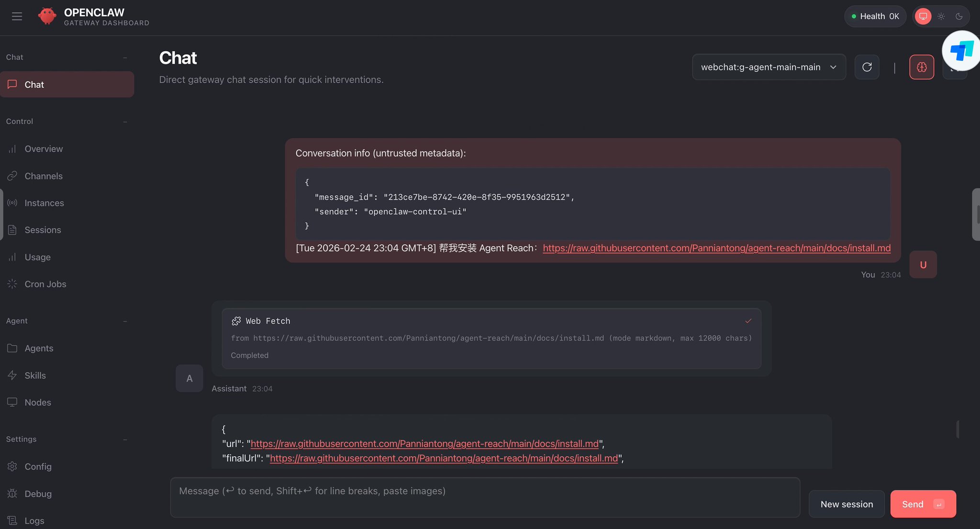Click the "You 23:04" message timestamp
Viewport: 980px width, 529px height.
(x=881, y=275)
